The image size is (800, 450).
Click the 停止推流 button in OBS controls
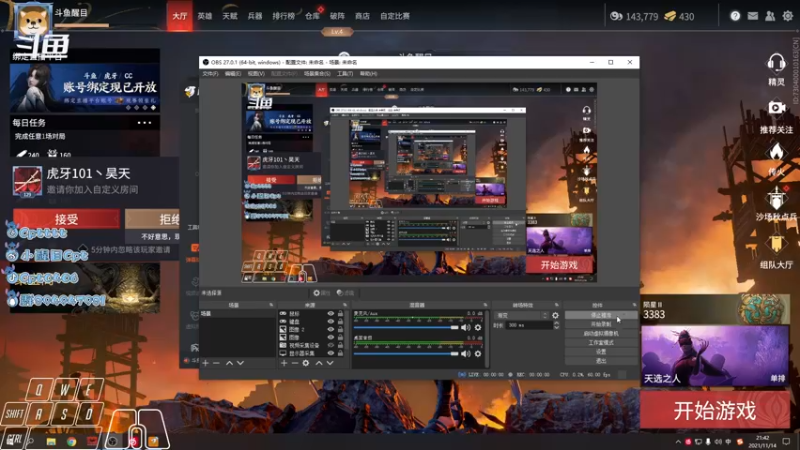pyautogui.click(x=601, y=315)
